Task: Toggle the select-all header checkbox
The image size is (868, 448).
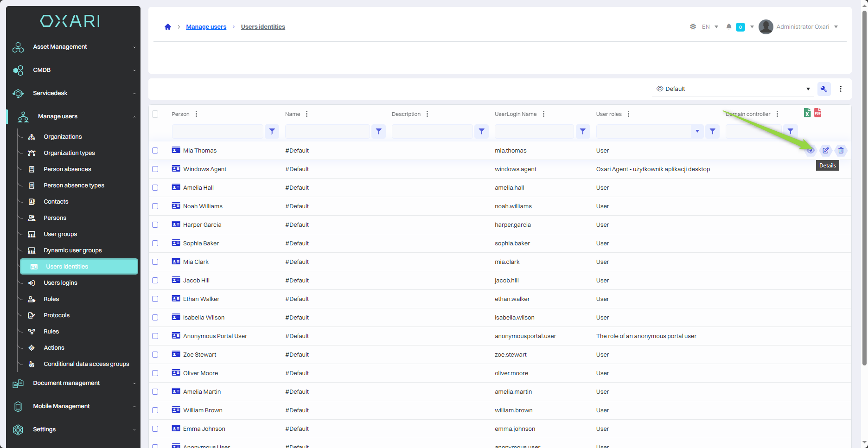Action: [x=155, y=114]
